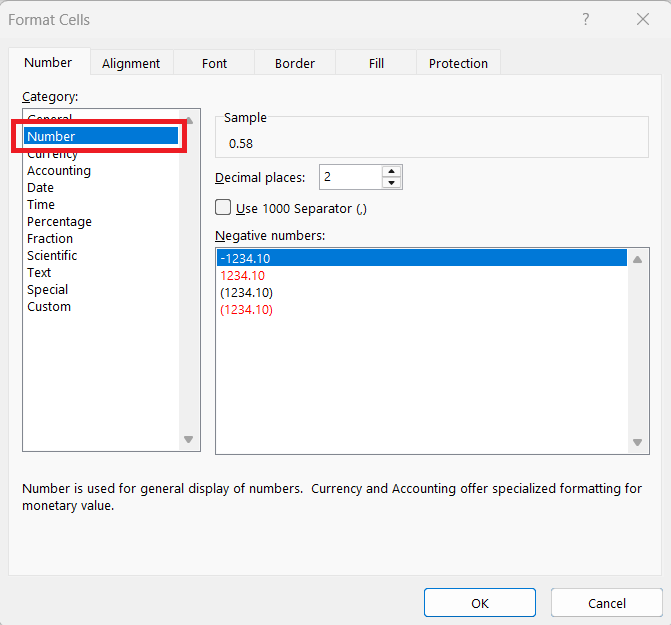
Task: Choose the Date category
Action: 101,187
